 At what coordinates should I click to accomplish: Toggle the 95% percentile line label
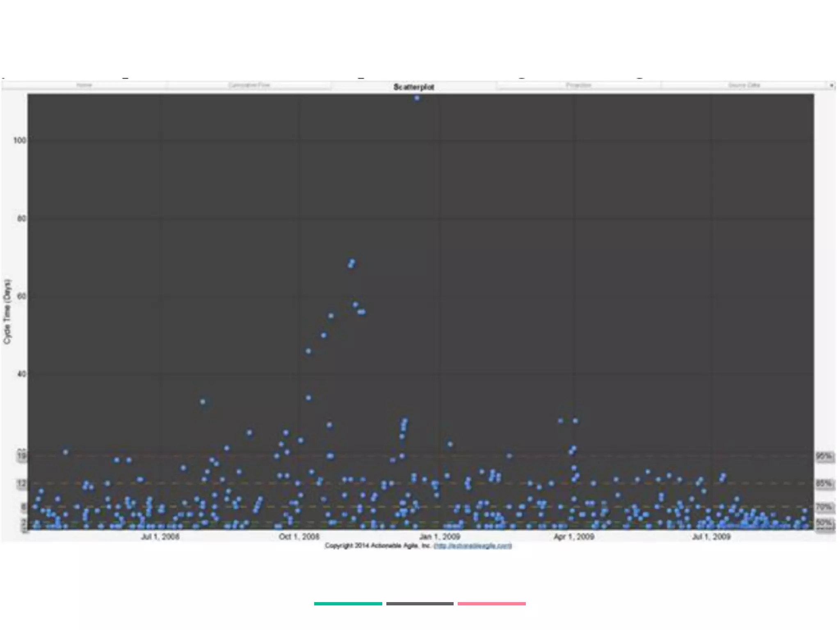(x=824, y=456)
